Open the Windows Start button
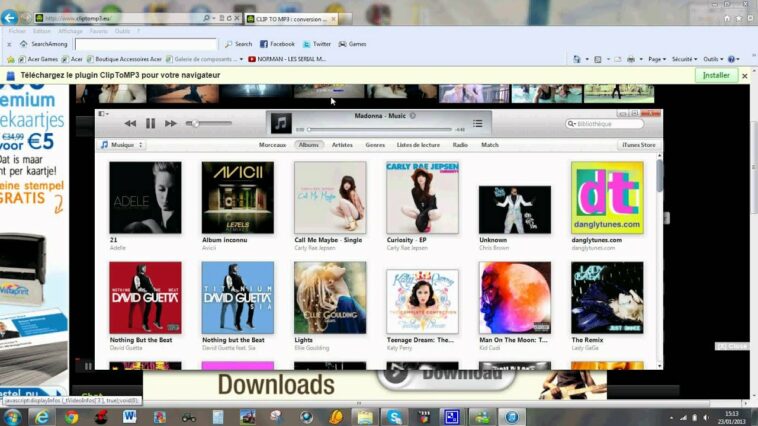The height and width of the screenshot is (426, 758). point(12,417)
